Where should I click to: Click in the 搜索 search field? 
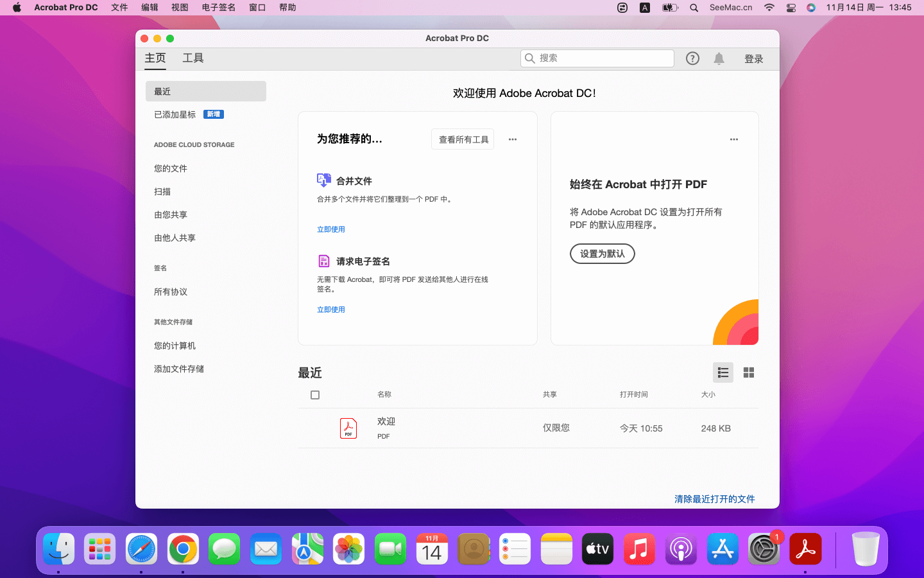[603, 58]
